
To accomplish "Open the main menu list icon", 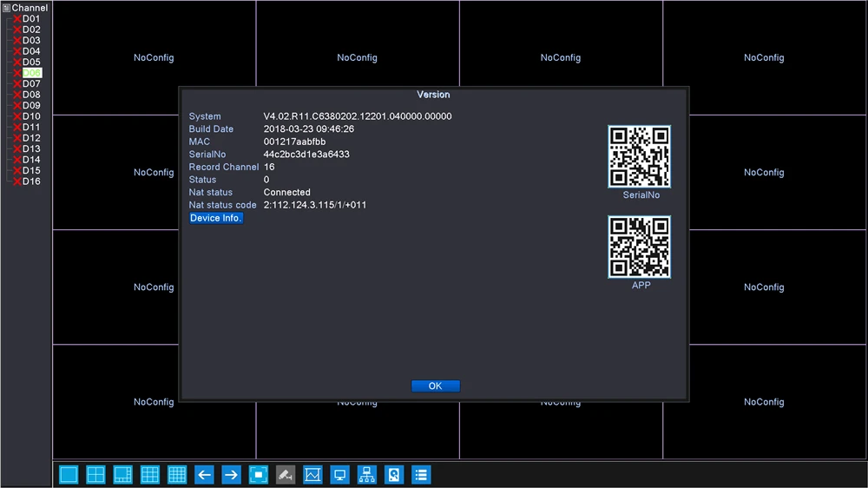I will [421, 475].
